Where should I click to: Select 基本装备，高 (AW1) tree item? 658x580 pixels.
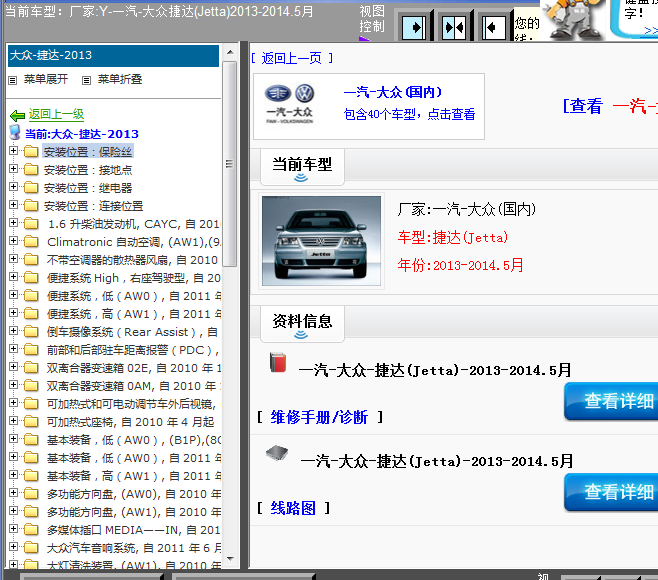click(x=134, y=476)
